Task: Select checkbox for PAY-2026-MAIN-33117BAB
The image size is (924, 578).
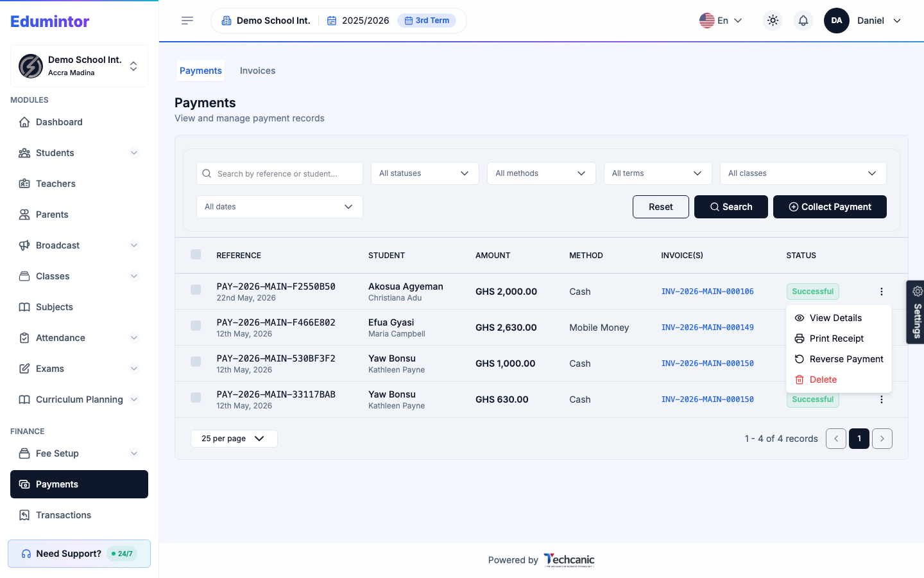Action: coord(196,398)
